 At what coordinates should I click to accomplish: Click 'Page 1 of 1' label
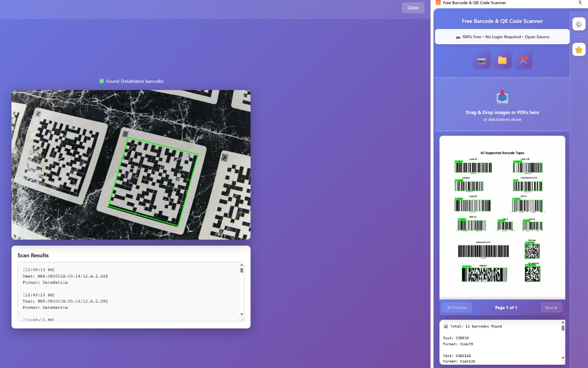click(x=506, y=308)
